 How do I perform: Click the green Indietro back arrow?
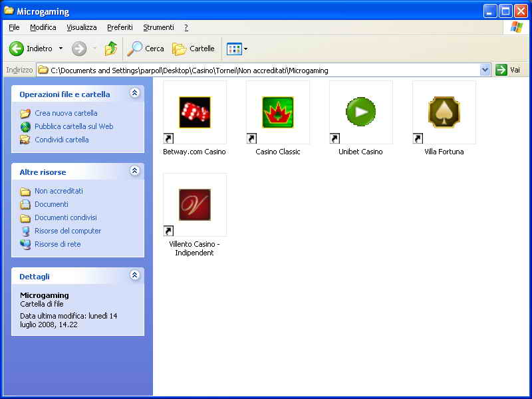coord(17,49)
